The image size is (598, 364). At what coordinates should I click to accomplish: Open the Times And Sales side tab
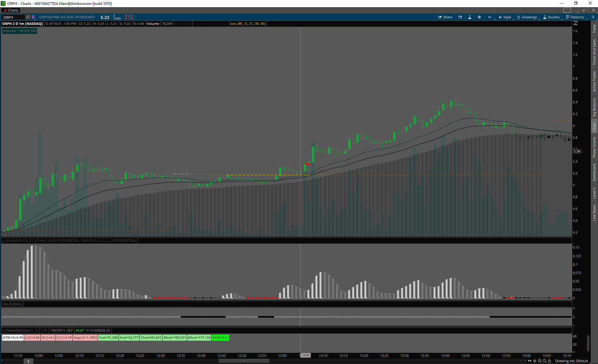(x=594, y=52)
